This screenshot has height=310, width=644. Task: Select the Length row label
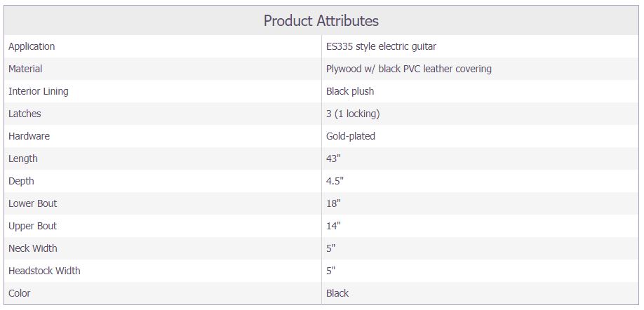(23, 159)
